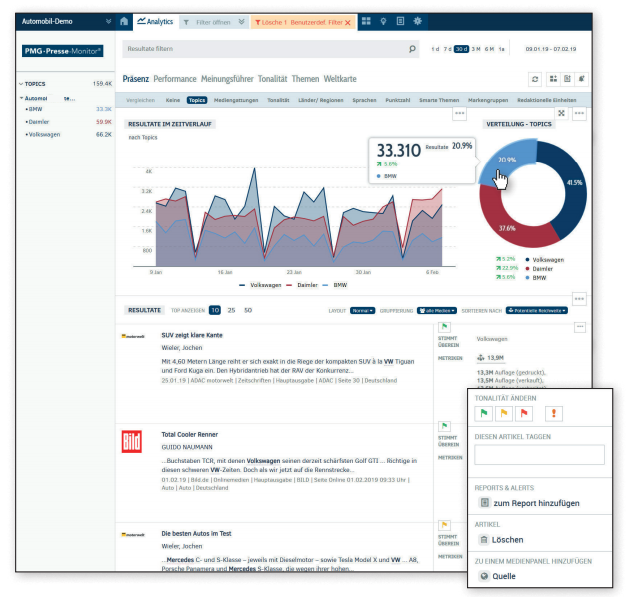Open the Layout Normal dropdown
Viewport: 632px width, 597px height.
[x=362, y=311]
